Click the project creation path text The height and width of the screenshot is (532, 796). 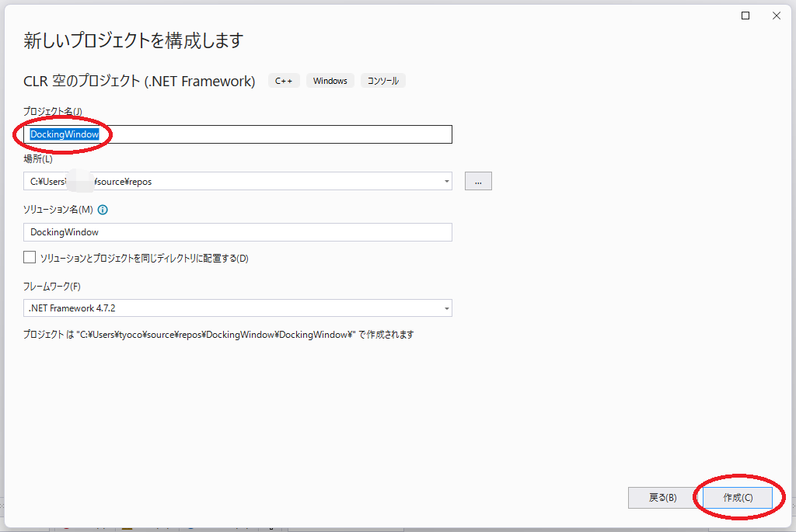(218, 335)
